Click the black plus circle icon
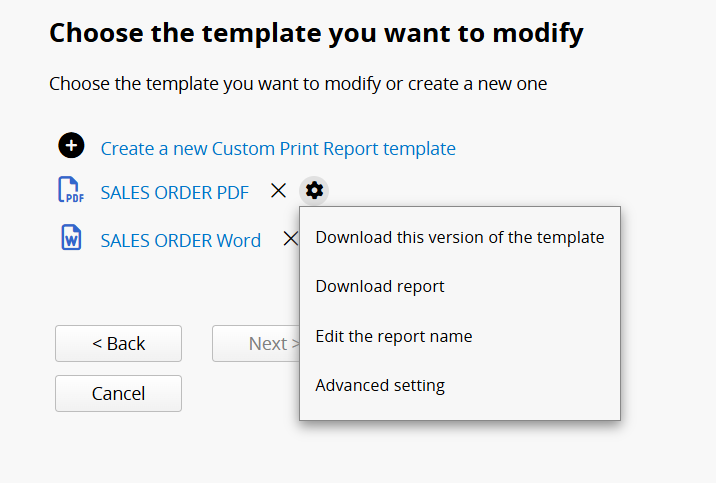Screen dimensions: 716x483 pyautogui.click(x=71, y=146)
